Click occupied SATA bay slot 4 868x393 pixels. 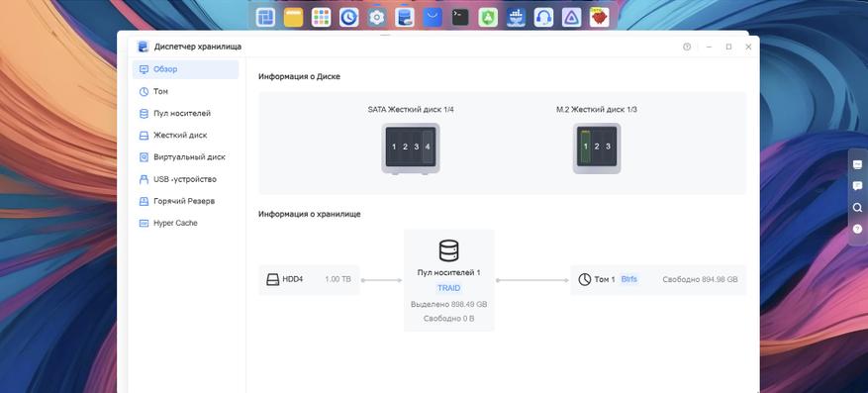(x=428, y=147)
